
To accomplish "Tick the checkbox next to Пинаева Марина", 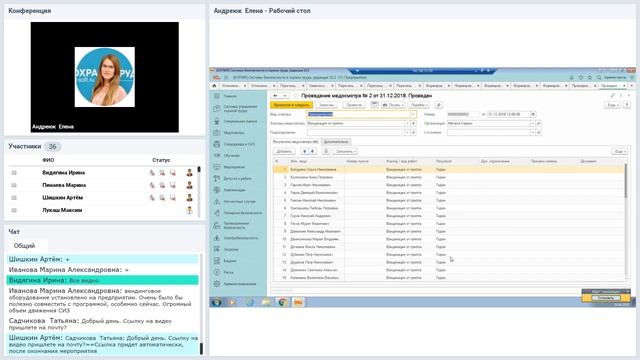I will point(14,185).
